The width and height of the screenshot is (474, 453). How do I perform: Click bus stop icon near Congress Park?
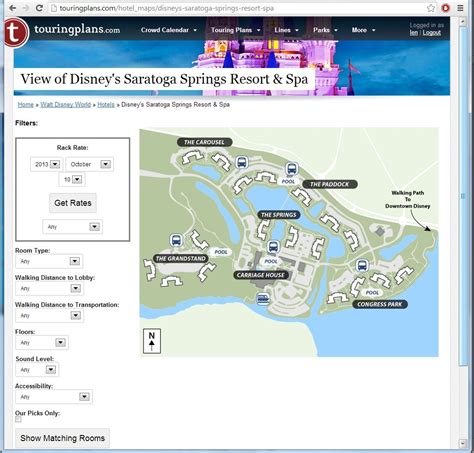pos(362,266)
